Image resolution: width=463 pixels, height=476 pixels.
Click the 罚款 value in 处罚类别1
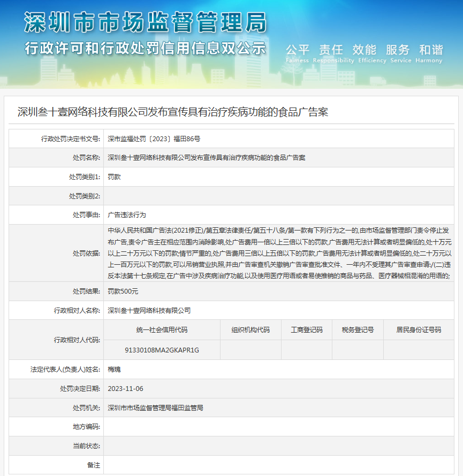[x=114, y=177]
